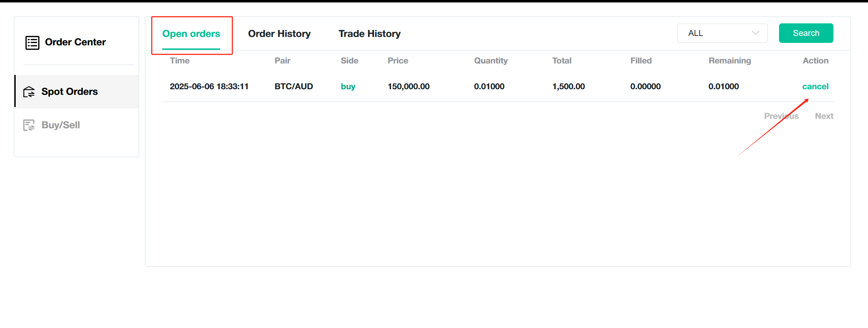Click the BTC/AUD pair label
The height and width of the screenshot is (328, 868).
click(x=293, y=86)
